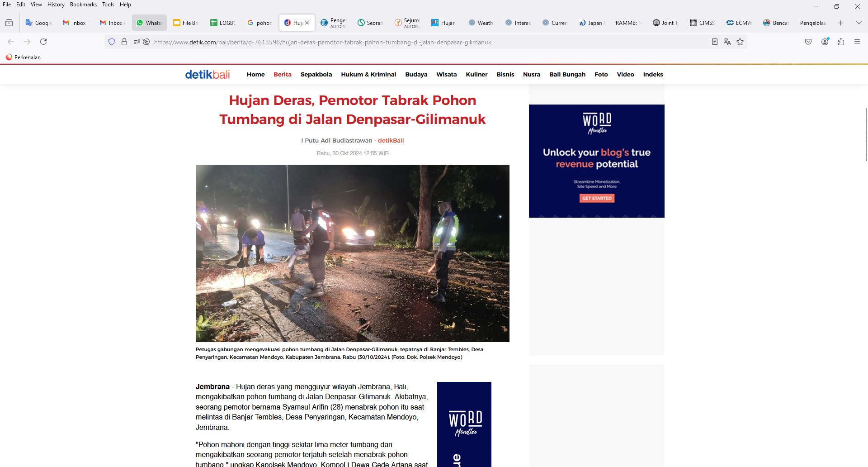This screenshot has height=467, width=868.
Task: Open the Indeks section
Action: coord(653,74)
